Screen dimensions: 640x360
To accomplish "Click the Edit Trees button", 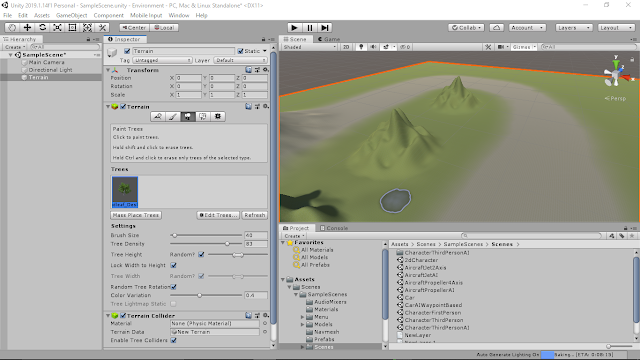I will pos(218,215).
